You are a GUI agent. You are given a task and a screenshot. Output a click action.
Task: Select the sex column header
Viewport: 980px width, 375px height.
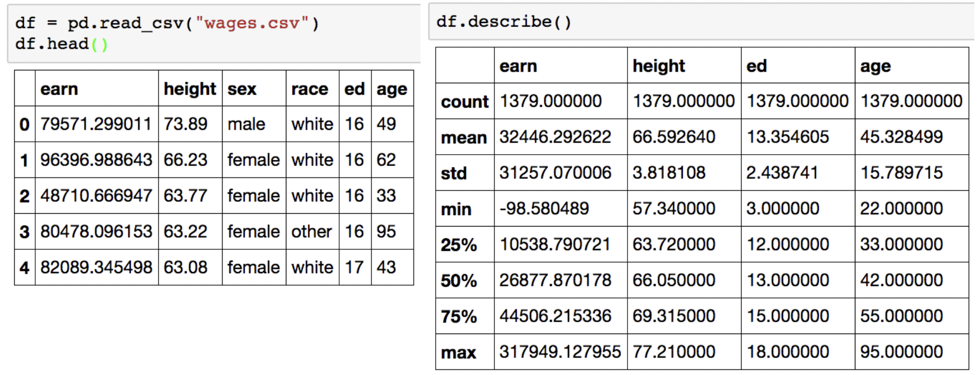242,89
